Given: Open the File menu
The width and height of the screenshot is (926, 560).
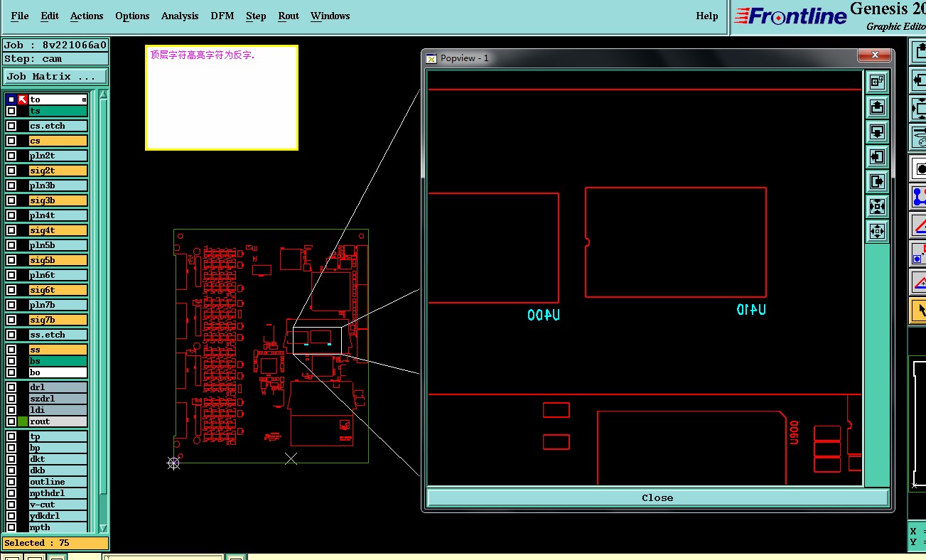Looking at the screenshot, I should pos(20,16).
